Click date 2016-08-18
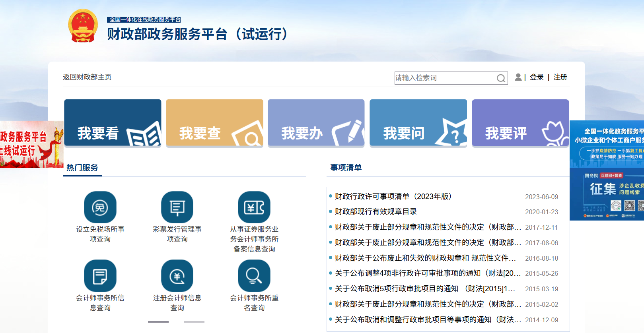This screenshot has height=333, width=644. (541, 258)
